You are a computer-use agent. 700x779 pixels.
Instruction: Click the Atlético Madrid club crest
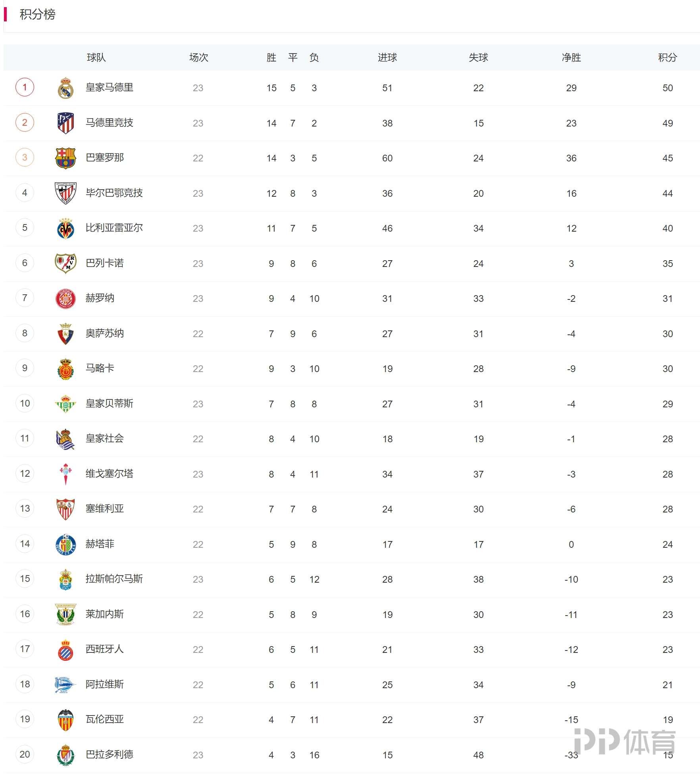[65, 123]
